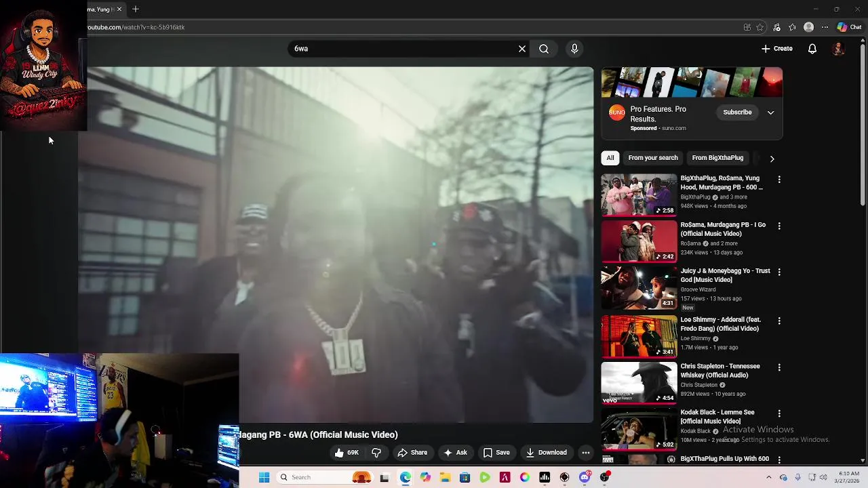Open BigXthaPlug 600 video thumbnail
Screen dimensions: 868x488
[639, 195]
